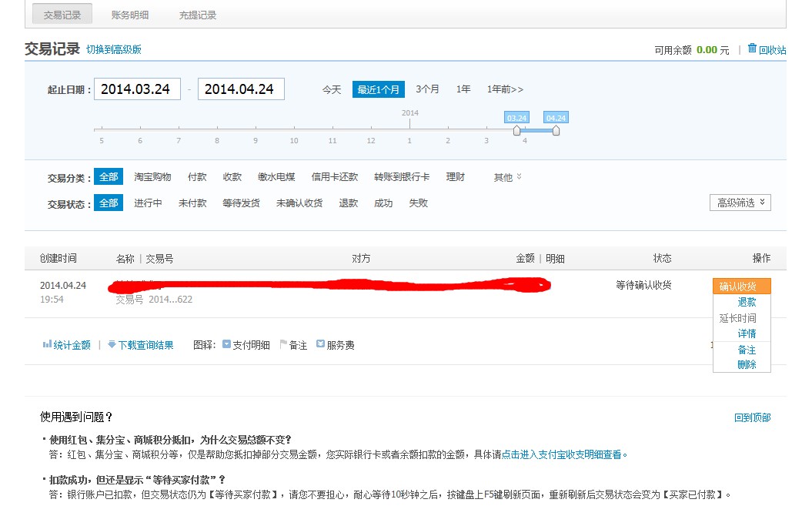Image resolution: width=812 pixels, height=506 pixels.
Task: Click the end date field 2014.04.24
Action: click(x=241, y=89)
